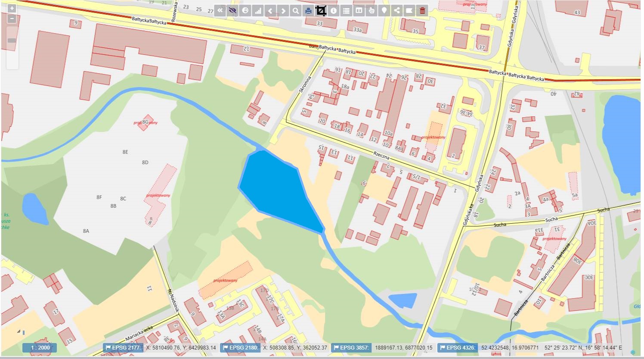This screenshot has width=644, height=359.
Task: Print the map using printer icon
Action: pyautogui.click(x=308, y=11)
